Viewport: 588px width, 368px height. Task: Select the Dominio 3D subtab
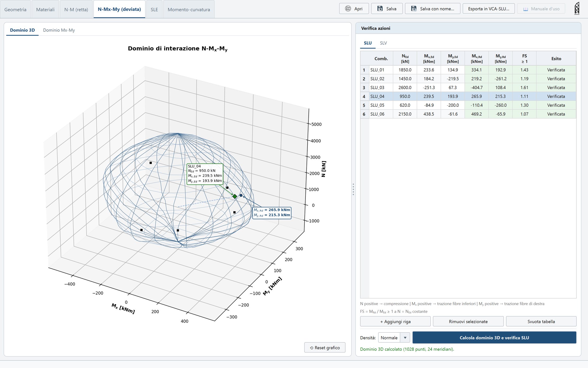pyautogui.click(x=22, y=30)
